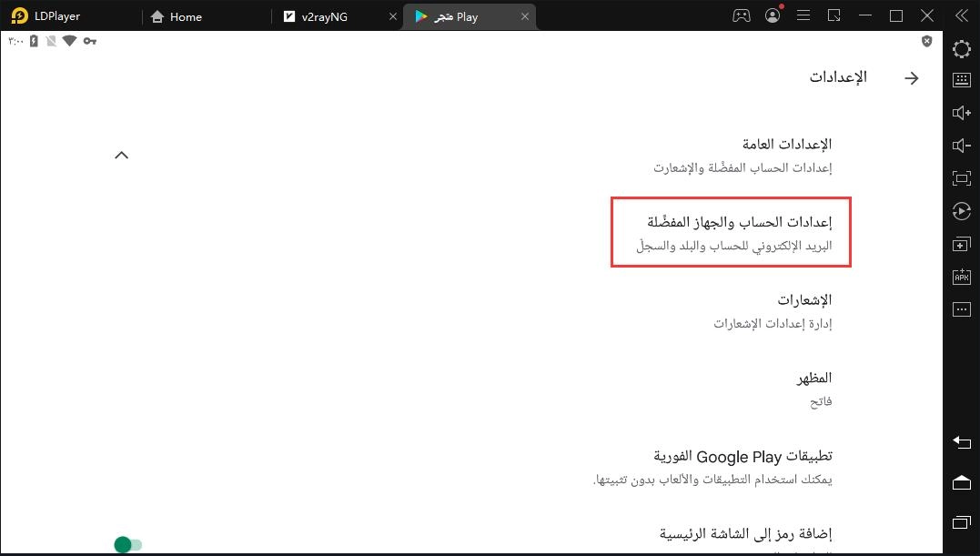Collapse the الإعدادات العامة section chevron
Viewport: 980px width, 556px height.
click(122, 155)
